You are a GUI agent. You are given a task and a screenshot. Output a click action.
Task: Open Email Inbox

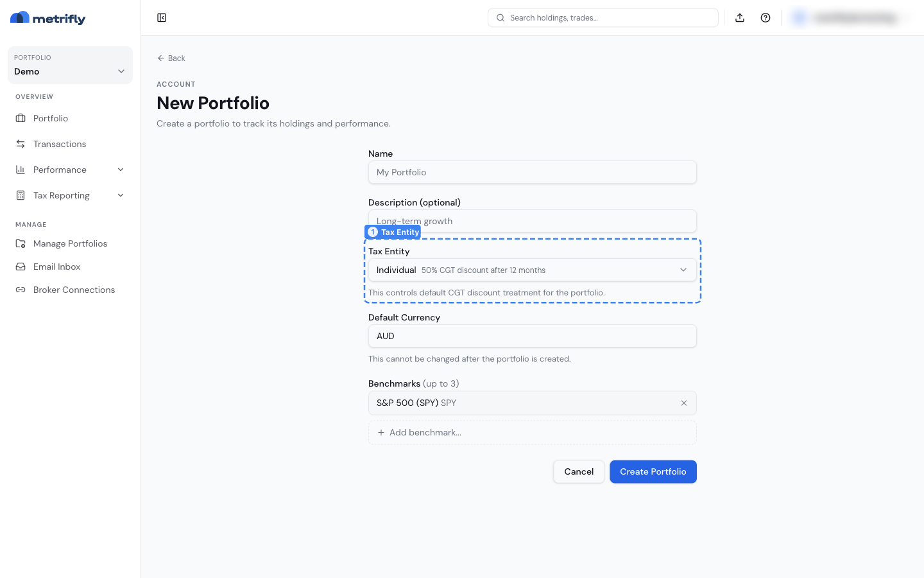pos(70,267)
